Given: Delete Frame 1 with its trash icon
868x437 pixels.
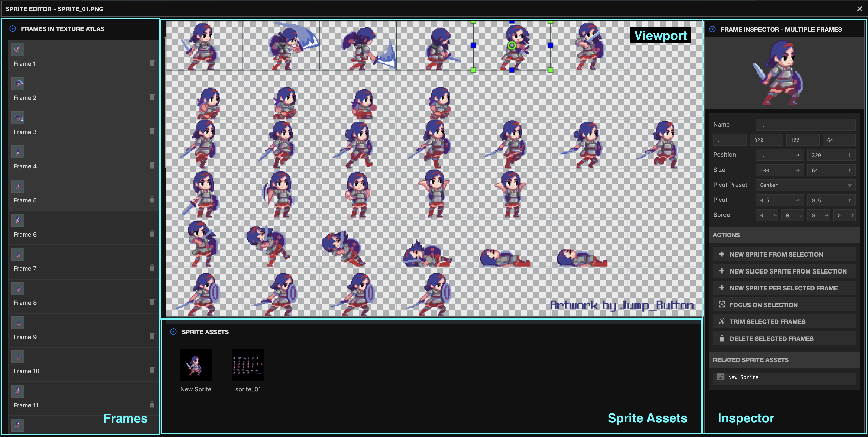Looking at the screenshot, I should (x=152, y=63).
